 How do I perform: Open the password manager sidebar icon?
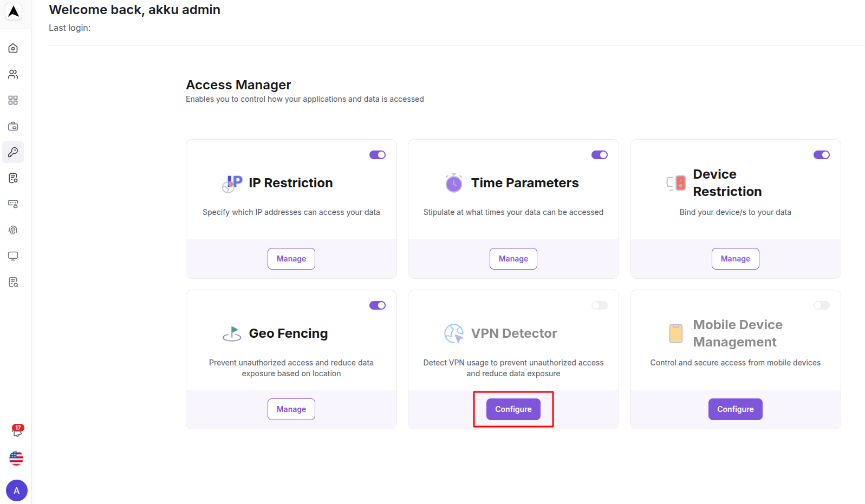pyautogui.click(x=13, y=204)
